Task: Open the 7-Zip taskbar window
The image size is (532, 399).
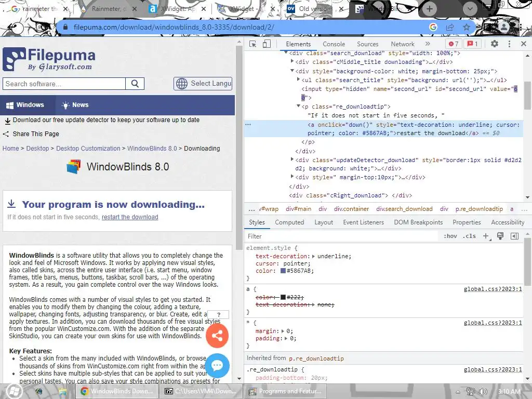Action: tap(202, 391)
